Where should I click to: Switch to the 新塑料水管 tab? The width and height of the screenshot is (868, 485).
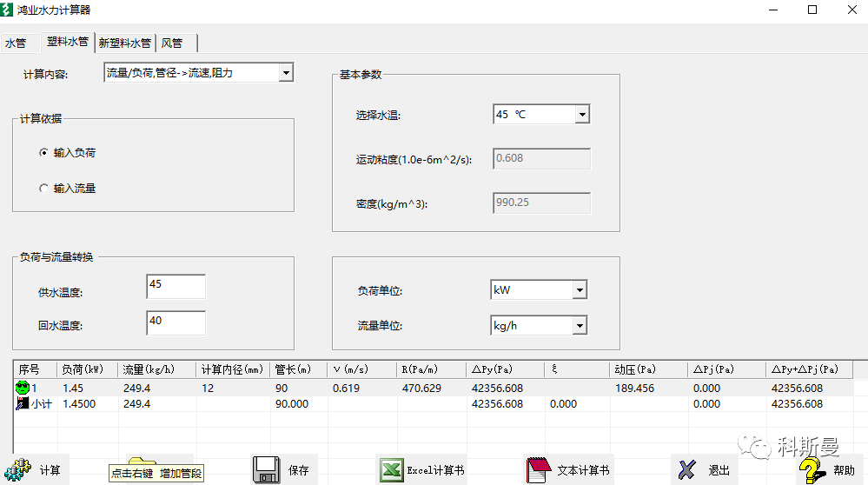pos(125,43)
